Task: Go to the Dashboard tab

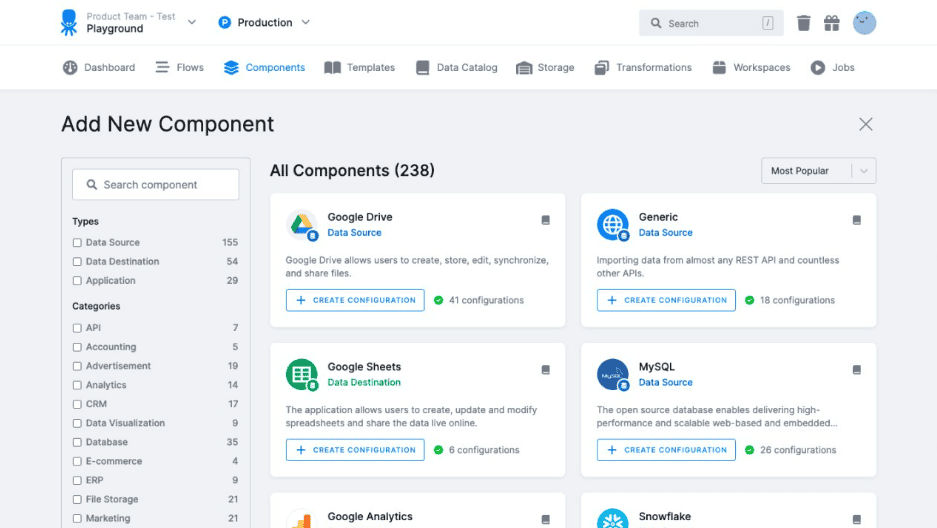Action: coord(99,67)
